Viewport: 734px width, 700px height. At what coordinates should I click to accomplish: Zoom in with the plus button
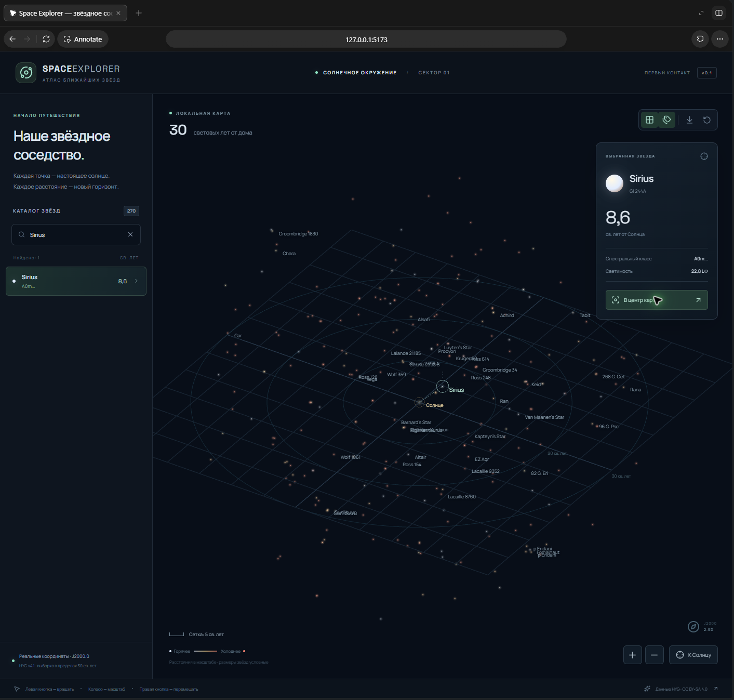point(632,655)
